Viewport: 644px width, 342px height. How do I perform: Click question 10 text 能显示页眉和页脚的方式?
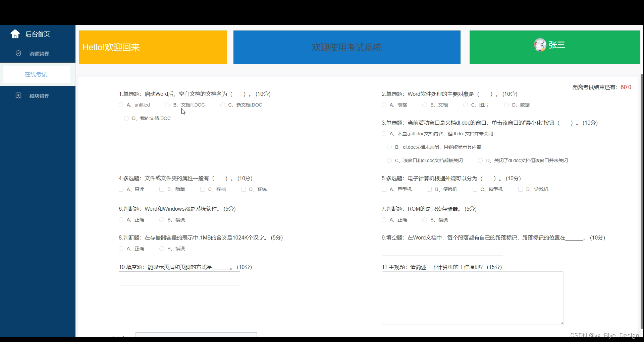click(185, 267)
